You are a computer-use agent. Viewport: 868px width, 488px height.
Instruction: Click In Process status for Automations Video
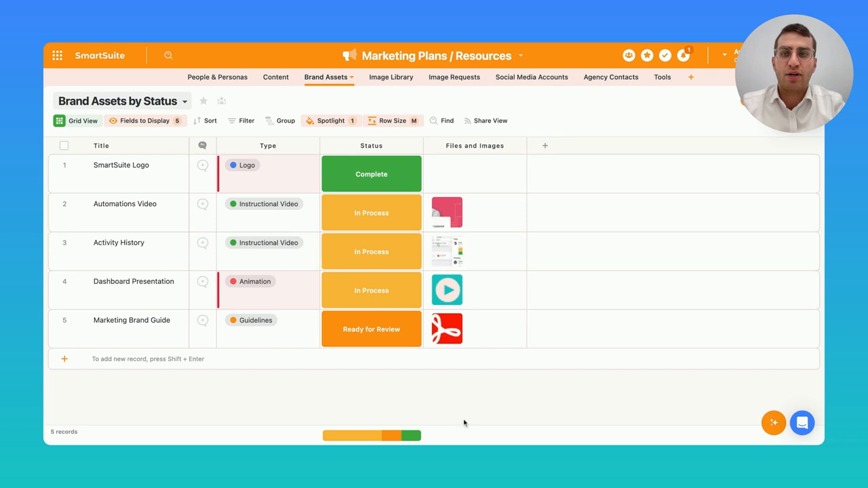372,213
